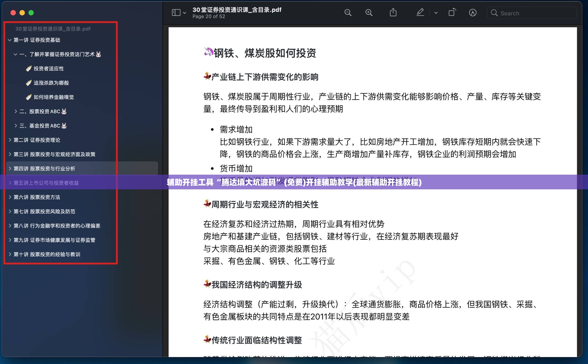Click the dancer emoji before 周期行业与宏观经济的相关性
588x364 pixels.
[x=207, y=203]
